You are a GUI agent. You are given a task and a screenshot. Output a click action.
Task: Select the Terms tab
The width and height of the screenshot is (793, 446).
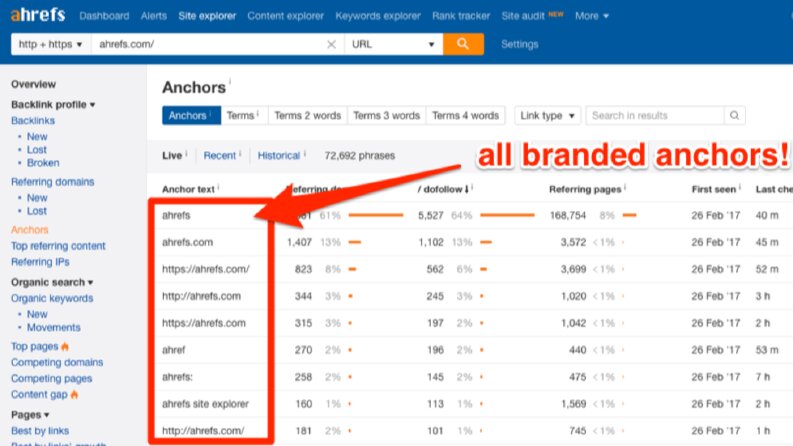click(x=243, y=115)
